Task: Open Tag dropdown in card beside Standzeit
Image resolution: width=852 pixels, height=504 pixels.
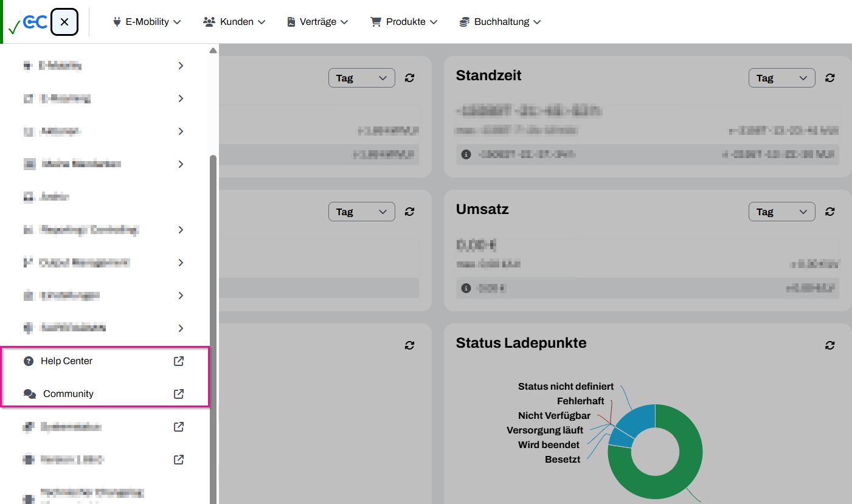Action: 361,78
